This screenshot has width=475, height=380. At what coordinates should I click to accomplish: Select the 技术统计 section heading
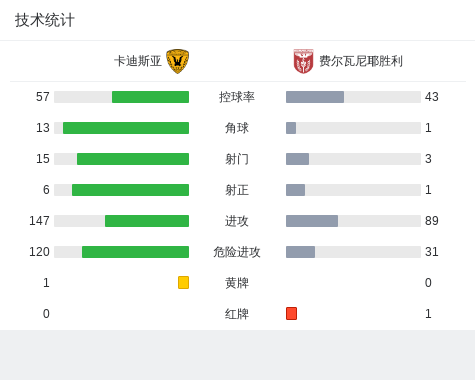(45, 20)
